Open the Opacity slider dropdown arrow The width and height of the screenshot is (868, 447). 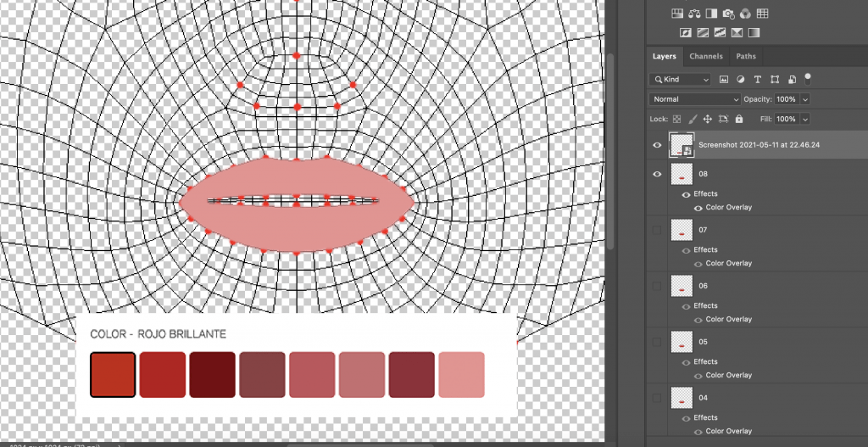pyautogui.click(x=805, y=99)
